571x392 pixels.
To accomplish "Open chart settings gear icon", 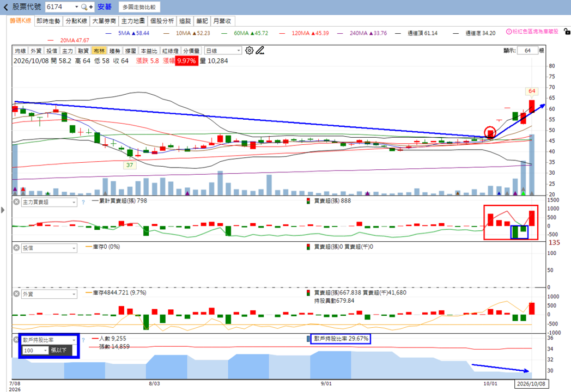I will 249,50.
